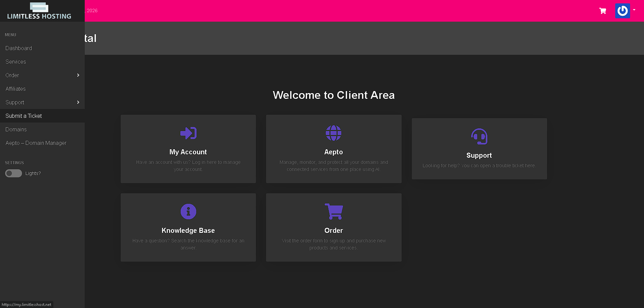Expand the account dropdown caret
Image resolution: width=644 pixels, height=308 pixels.
pos(634,10)
